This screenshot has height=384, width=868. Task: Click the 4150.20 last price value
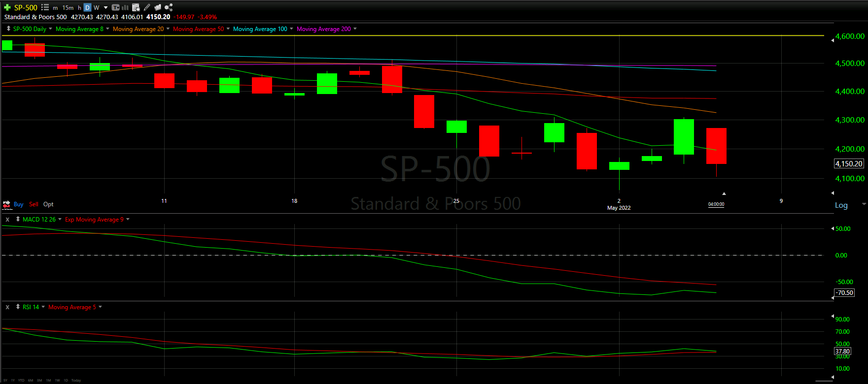coord(158,17)
